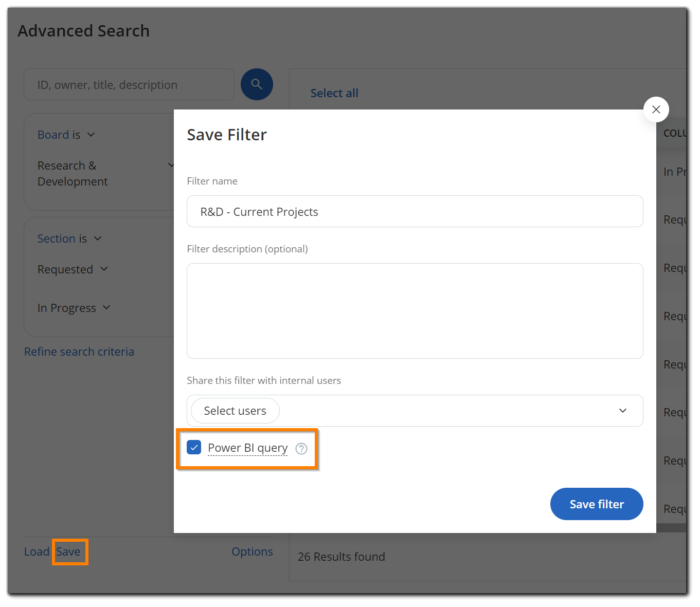Open the Options link

252,551
